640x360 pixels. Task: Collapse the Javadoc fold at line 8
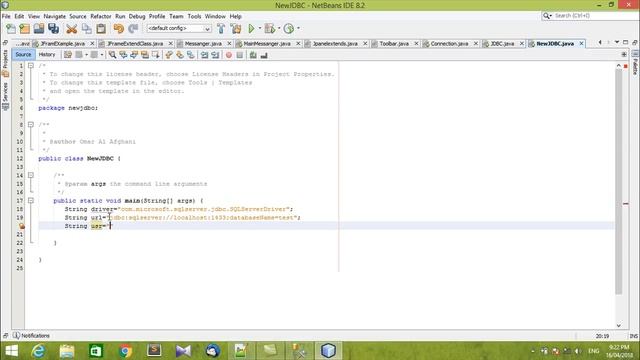point(31,124)
